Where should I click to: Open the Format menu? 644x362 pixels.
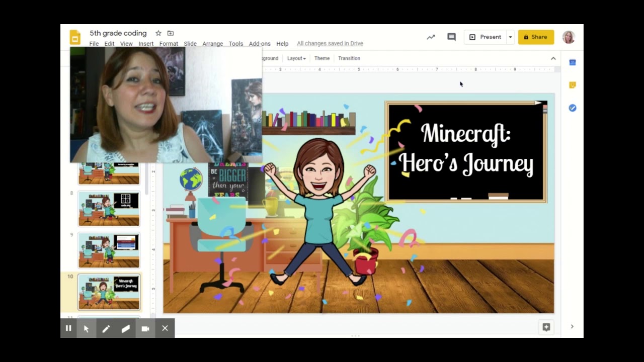click(169, 44)
